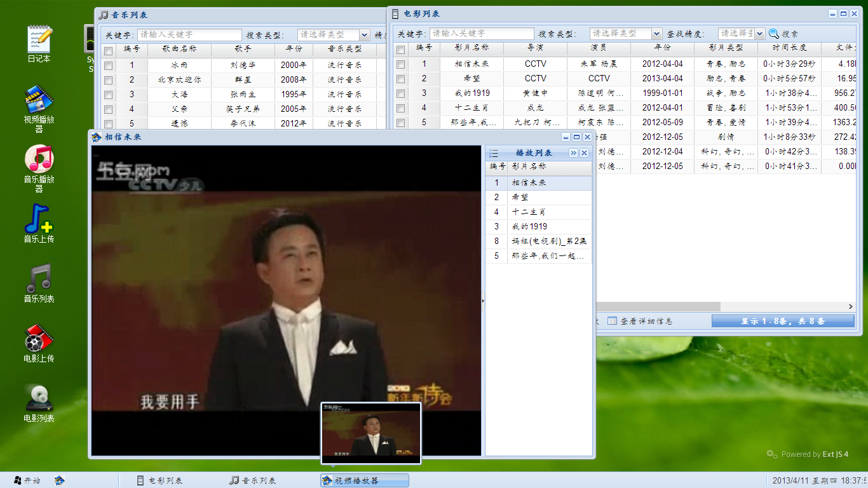Click the film icon in 电影列表 title bar
Image resolution: width=868 pixels, height=488 pixels.
click(x=396, y=13)
